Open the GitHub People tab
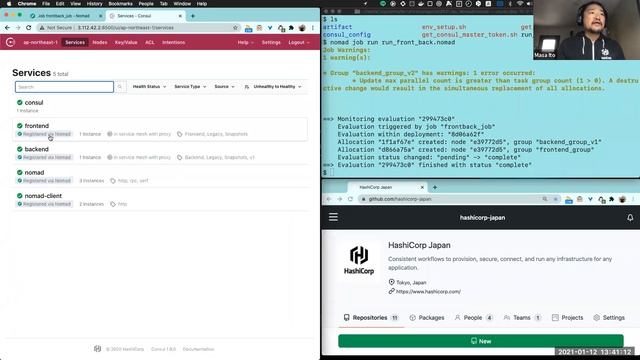This screenshot has width=640, height=360. point(473,318)
